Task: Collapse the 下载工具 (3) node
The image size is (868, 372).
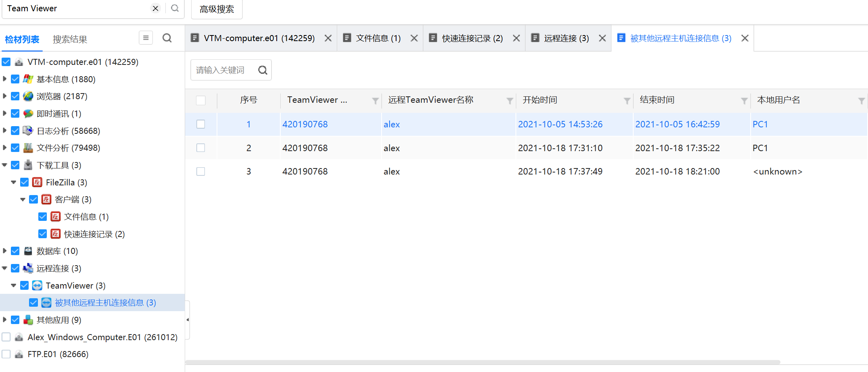Action: [x=4, y=165]
